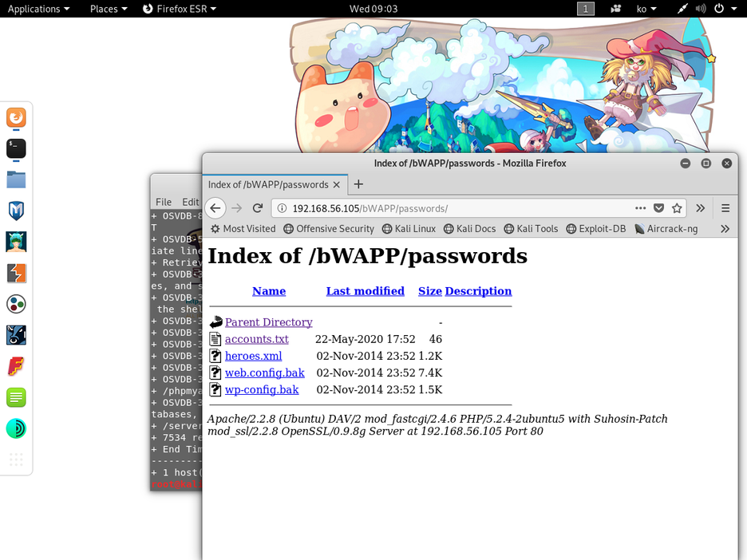747x560 pixels.
Task: Open wp-config.bak file link
Action: point(262,389)
